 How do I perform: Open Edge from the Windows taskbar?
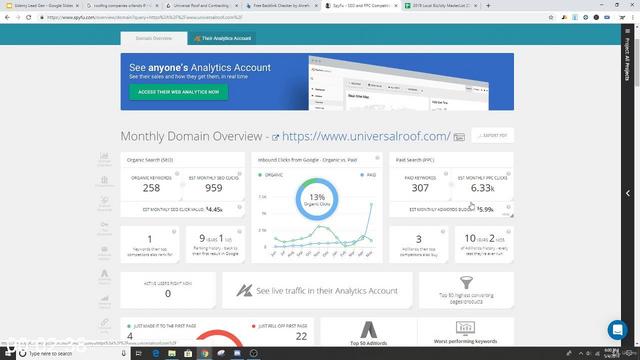click(156, 353)
